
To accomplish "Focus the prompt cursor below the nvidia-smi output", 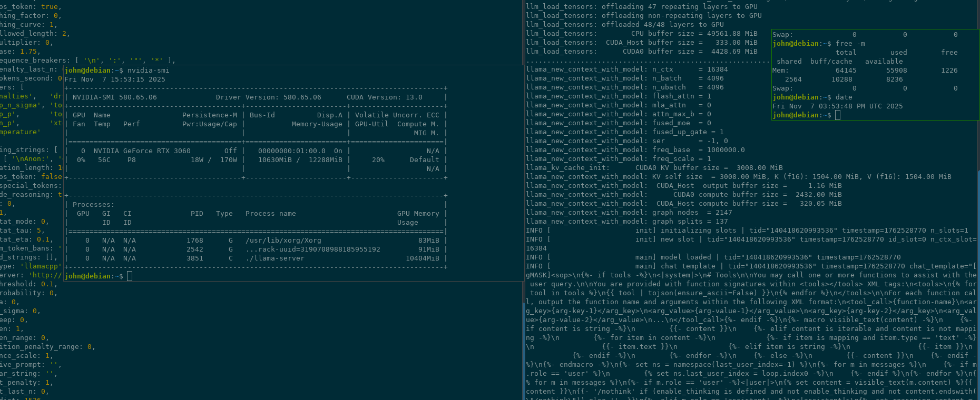I will (130, 276).
